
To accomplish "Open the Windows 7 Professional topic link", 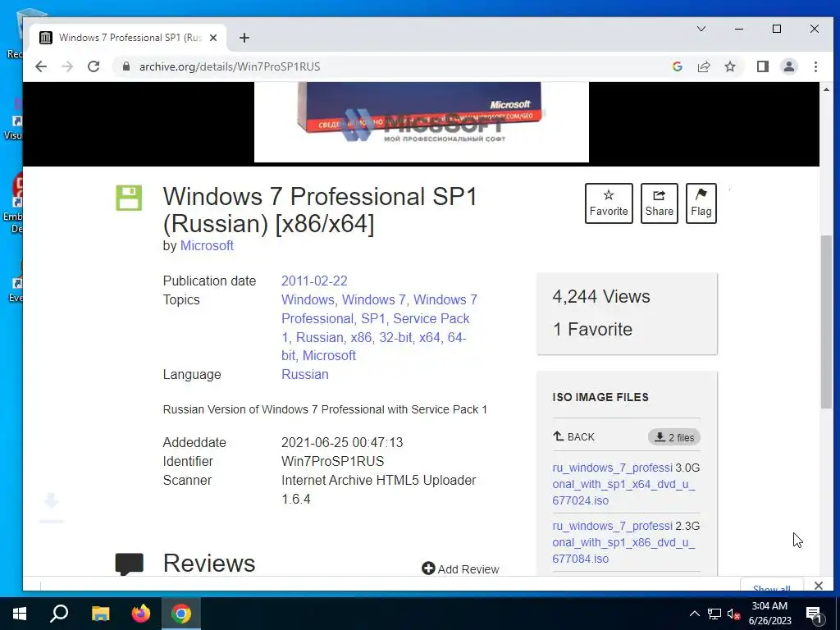I will (379, 309).
